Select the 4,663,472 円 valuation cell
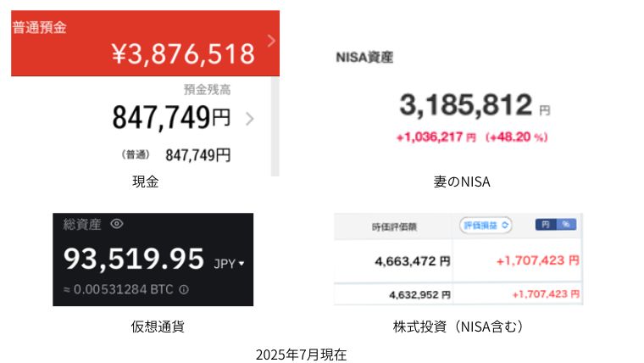The width and height of the screenshot is (644, 363). click(x=413, y=261)
